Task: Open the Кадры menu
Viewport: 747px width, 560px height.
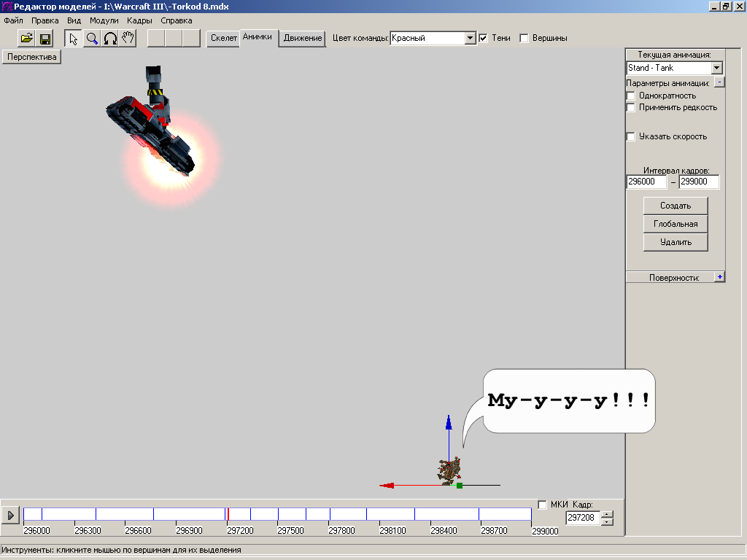Action: 139,20
